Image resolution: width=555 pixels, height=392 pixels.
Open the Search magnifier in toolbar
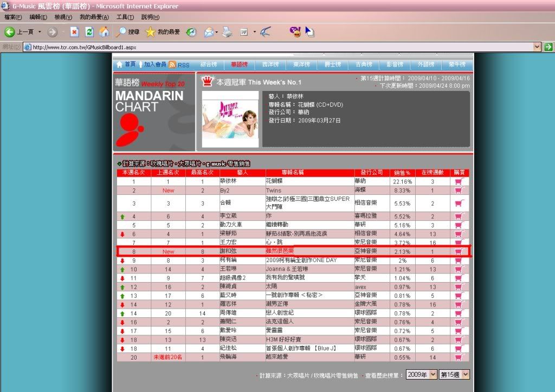point(122,32)
